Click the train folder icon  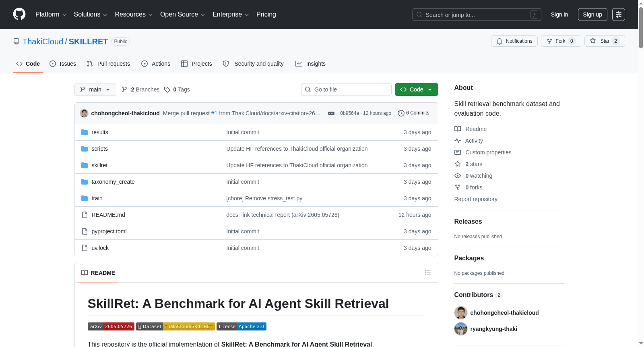(85, 198)
